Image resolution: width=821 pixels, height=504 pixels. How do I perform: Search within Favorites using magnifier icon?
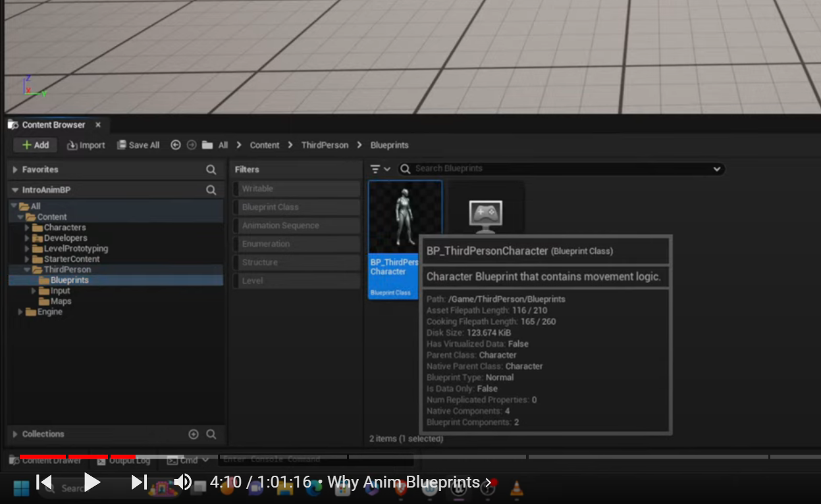pyautogui.click(x=211, y=170)
